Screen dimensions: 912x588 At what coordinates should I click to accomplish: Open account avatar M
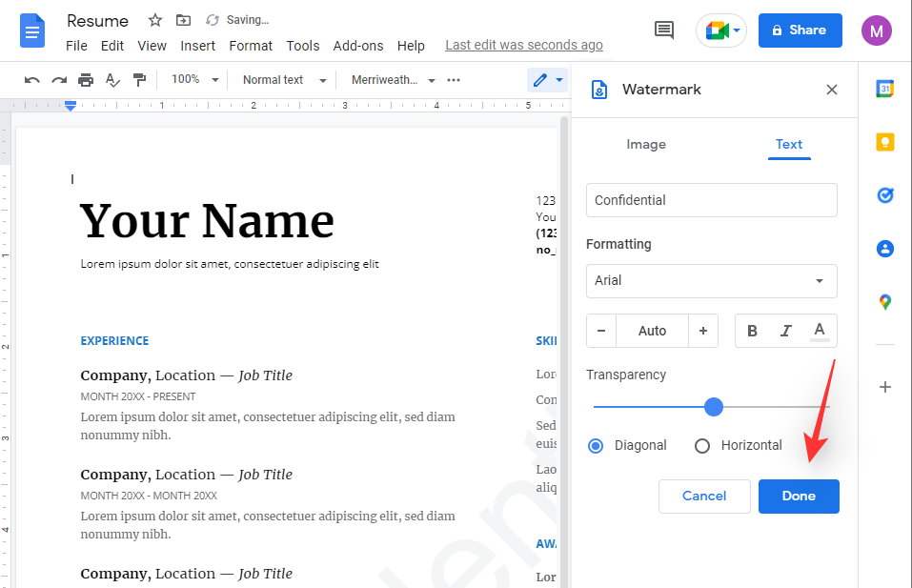coord(877,30)
